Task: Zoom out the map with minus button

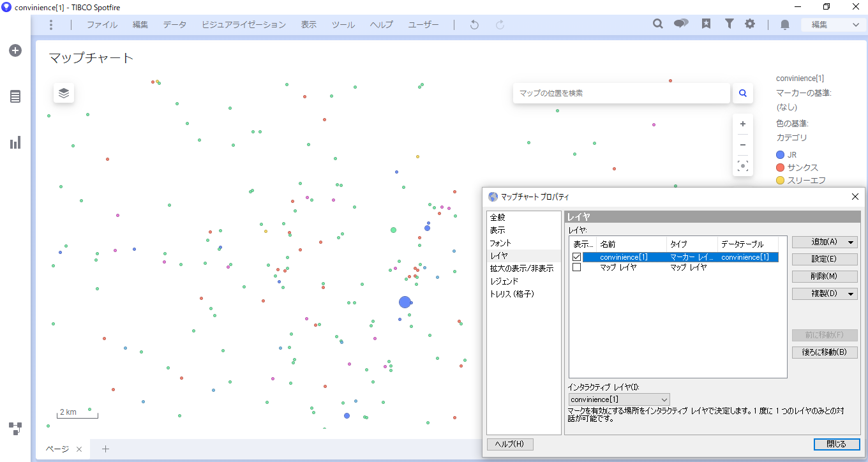Action: [743, 145]
